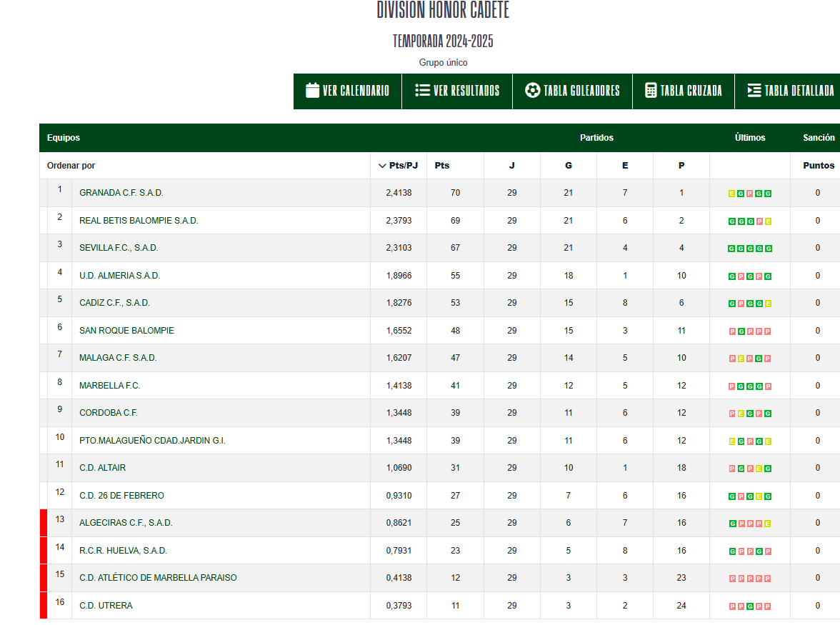Click first green G badge in Huelva row
The width and height of the screenshot is (840, 625).
(731, 551)
